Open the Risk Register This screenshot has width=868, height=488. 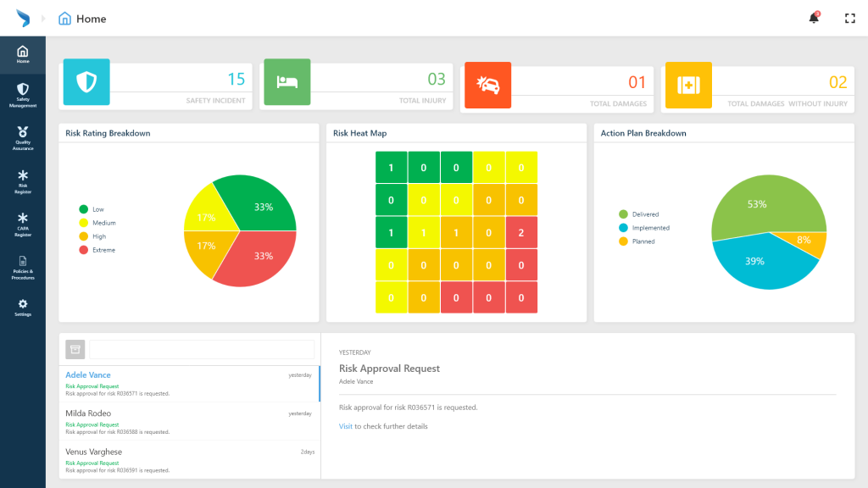pos(23,180)
